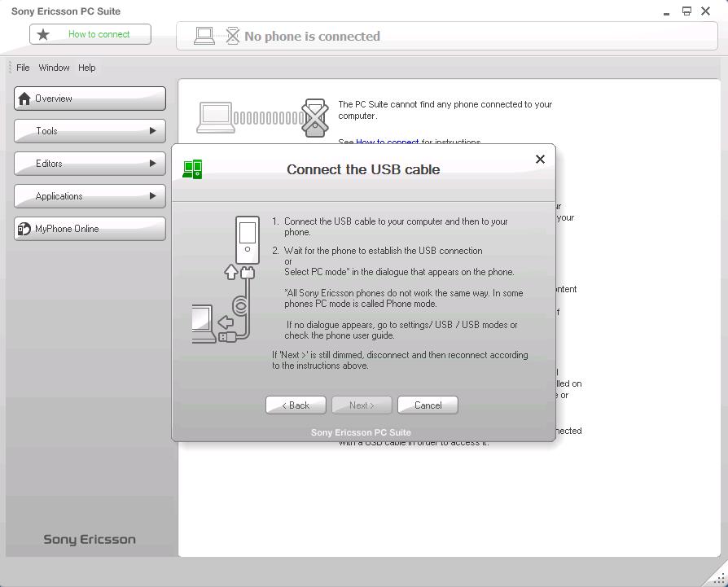Go back with the Back button
728x587 pixels.
pyautogui.click(x=296, y=405)
